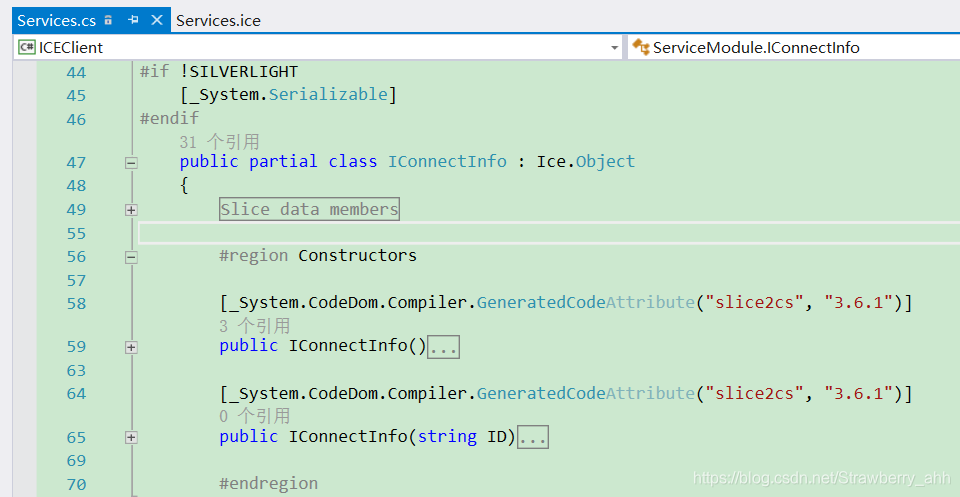Click line number 55 in the margin
The height and width of the screenshot is (497, 960).
[77, 234]
